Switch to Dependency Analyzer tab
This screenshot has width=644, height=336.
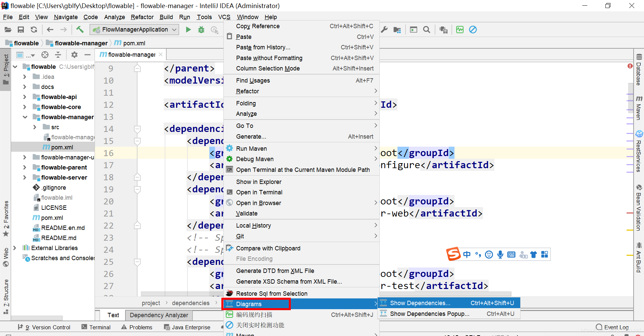click(159, 315)
